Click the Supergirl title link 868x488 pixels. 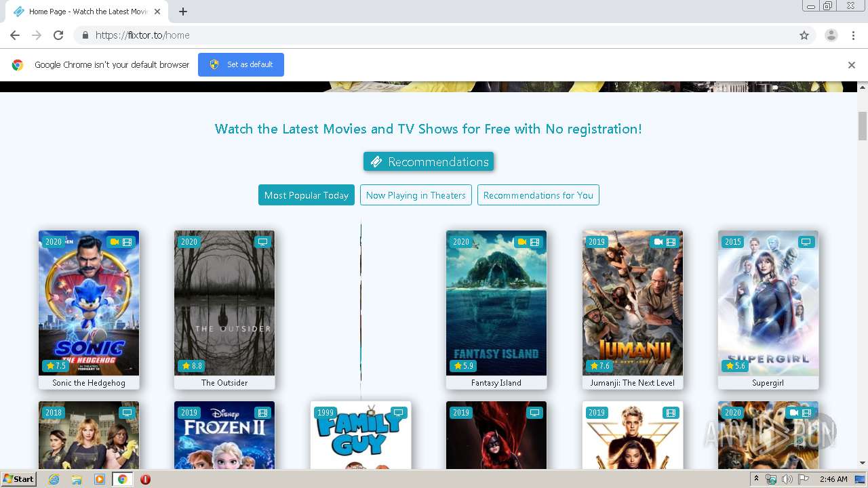(x=768, y=383)
